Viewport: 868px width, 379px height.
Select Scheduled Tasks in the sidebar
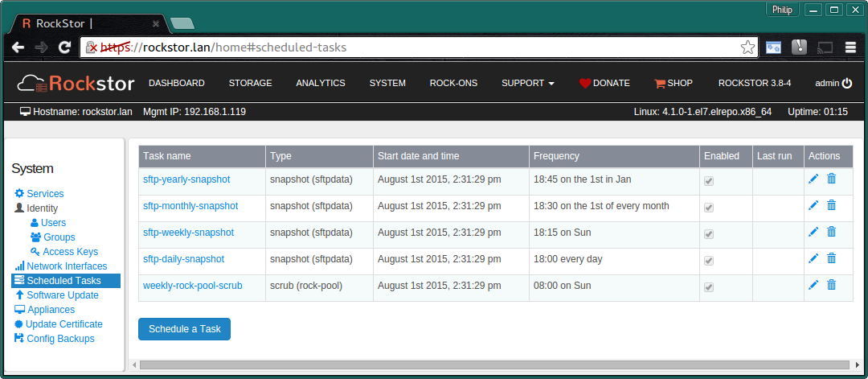[66, 280]
